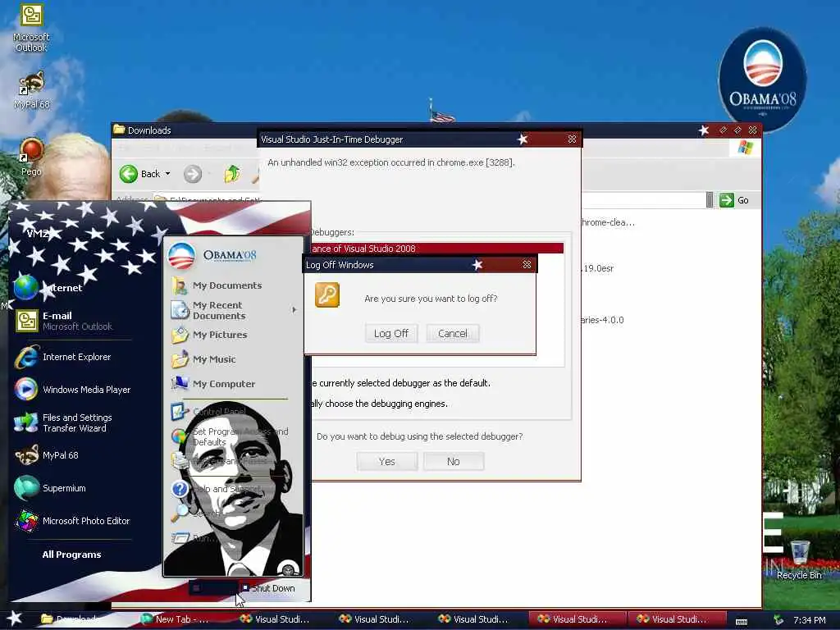
Task: Click the star icon in Log Off title bar
Action: (x=477, y=265)
